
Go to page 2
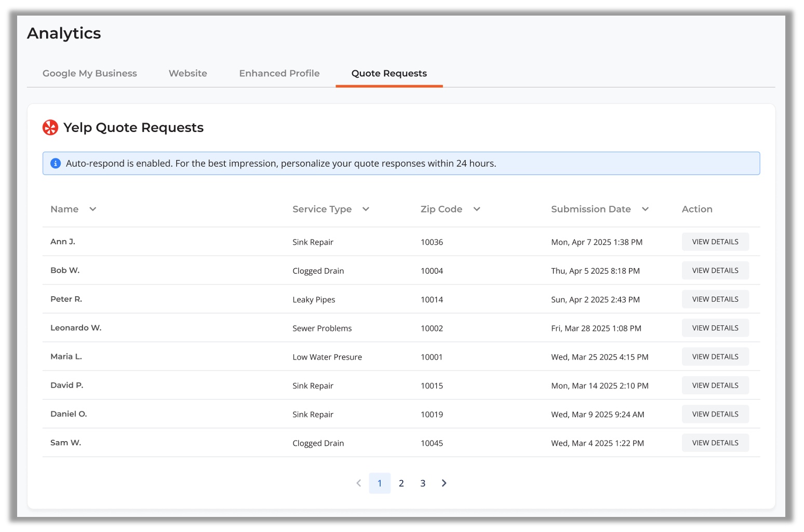(401, 483)
